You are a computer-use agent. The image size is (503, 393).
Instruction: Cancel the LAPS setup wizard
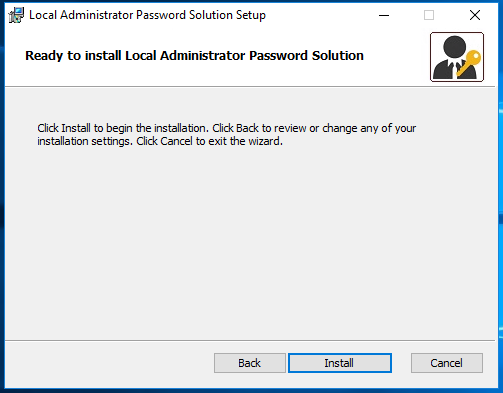click(447, 363)
